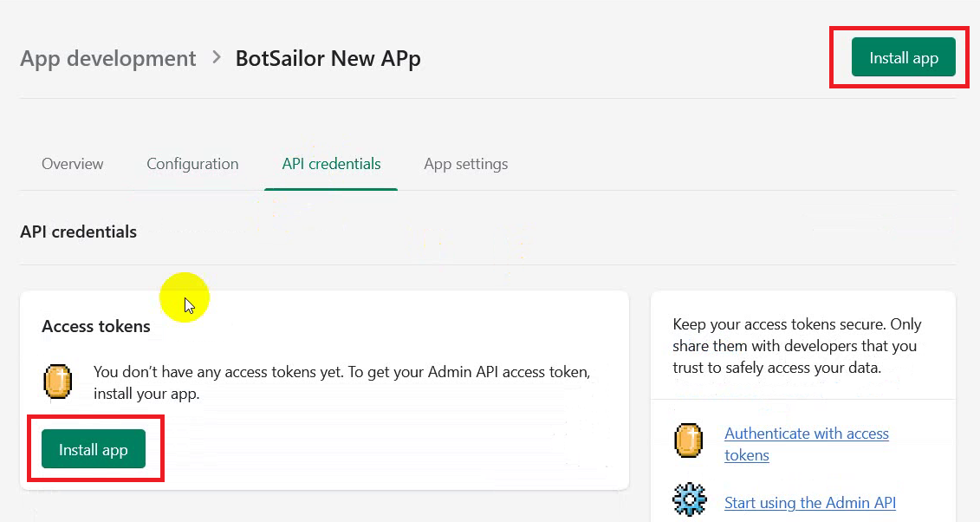This screenshot has width=980, height=522.
Task: Select the API credentials tab
Action: pyautogui.click(x=331, y=164)
